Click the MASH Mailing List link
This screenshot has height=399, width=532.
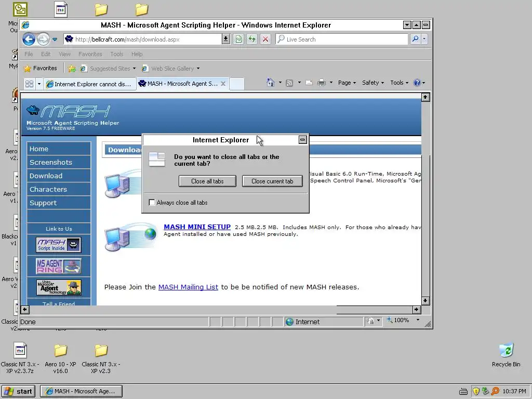[188, 287]
